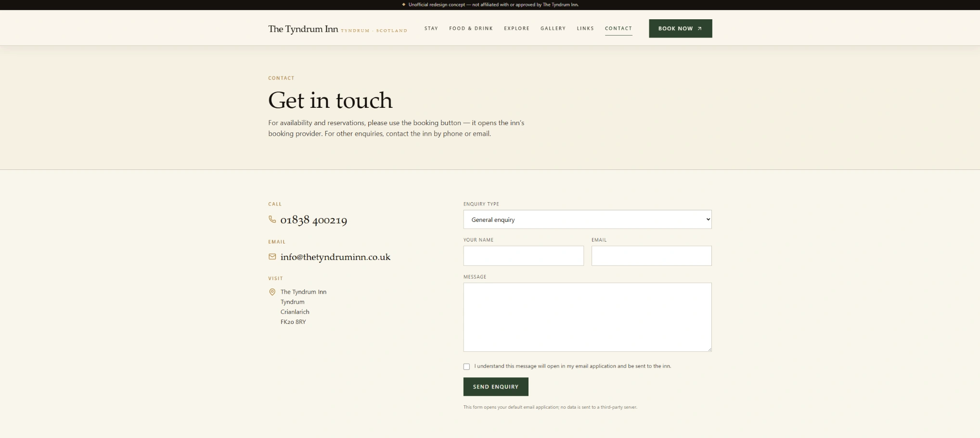Click the 'Crianlarich' address line

pos(295,312)
